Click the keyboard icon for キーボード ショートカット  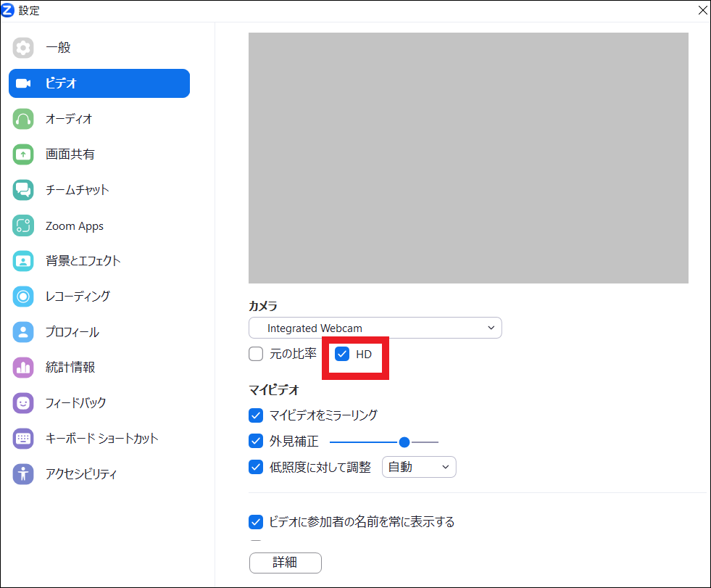pos(23,439)
